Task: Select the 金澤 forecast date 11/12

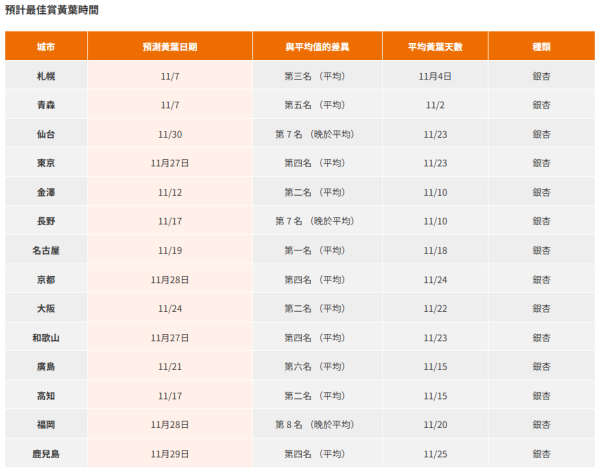Action: [x=169, y=192]
